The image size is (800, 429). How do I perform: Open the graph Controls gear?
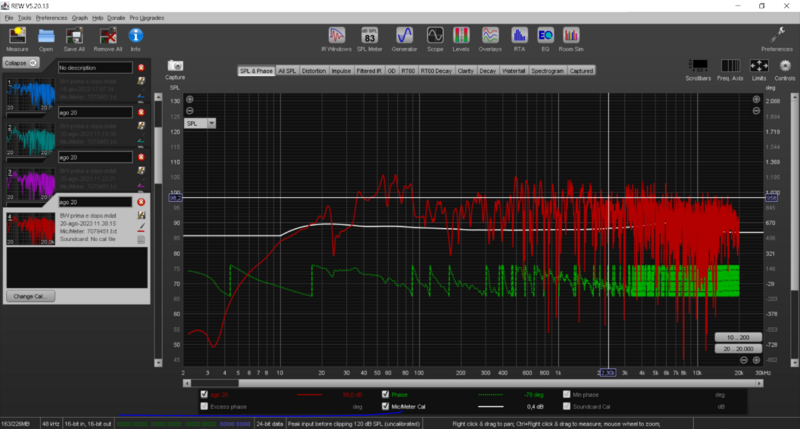[x=784, y=66]
